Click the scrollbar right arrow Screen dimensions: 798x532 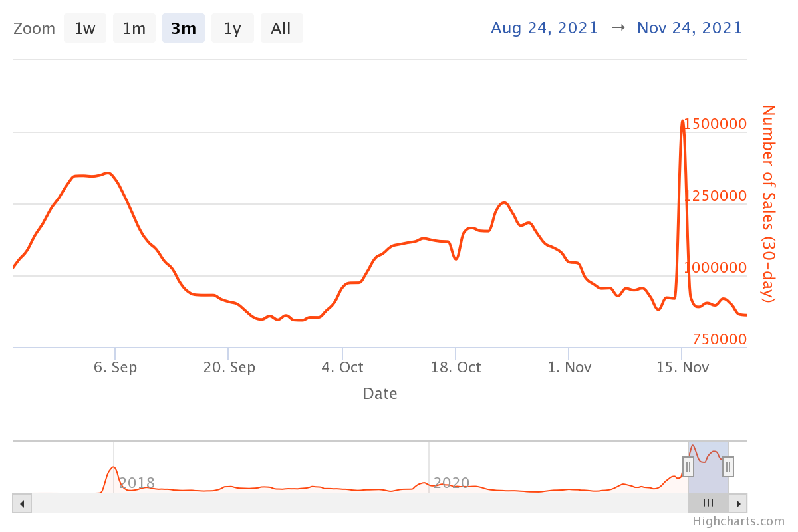tap(738, 503)
